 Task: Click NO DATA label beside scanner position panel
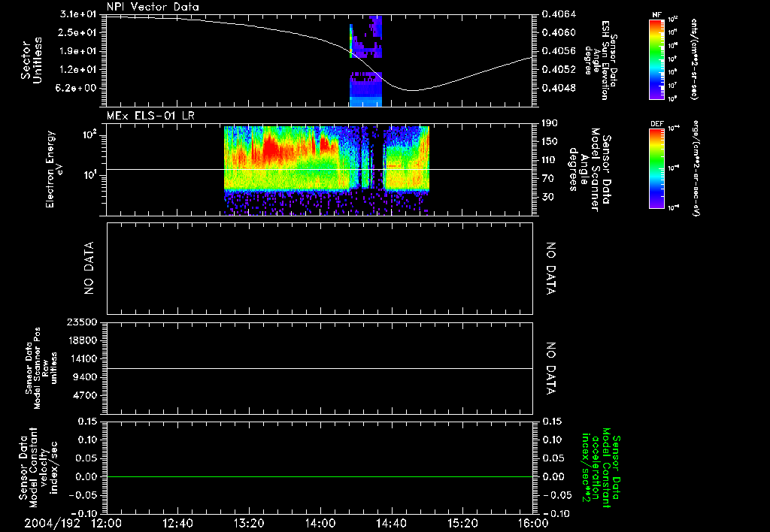pyautogui.click(x=550, y=369)
